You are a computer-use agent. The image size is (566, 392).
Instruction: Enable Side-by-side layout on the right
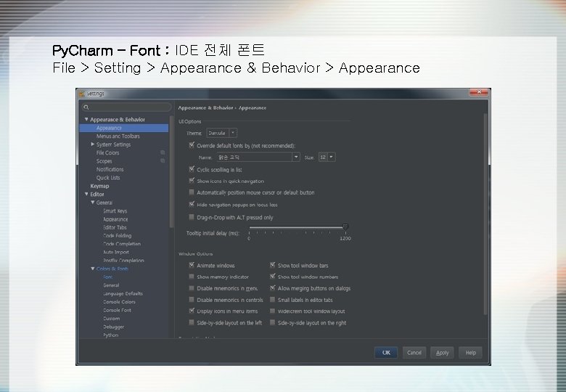[x=273, y=322]
